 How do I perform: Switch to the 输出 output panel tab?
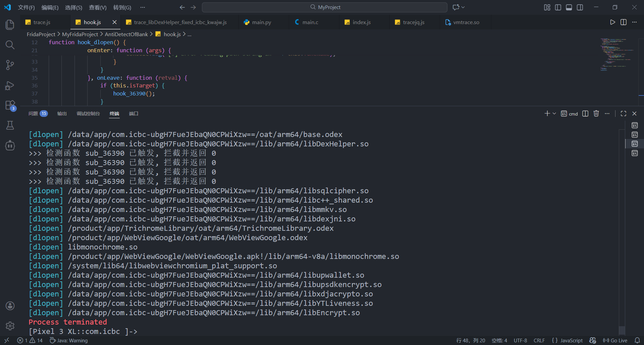pos(62,114)
